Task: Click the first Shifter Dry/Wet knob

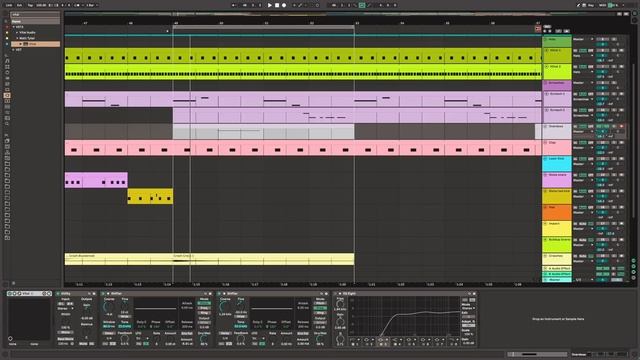Action: pyautogui.click(x=203, y=338)
